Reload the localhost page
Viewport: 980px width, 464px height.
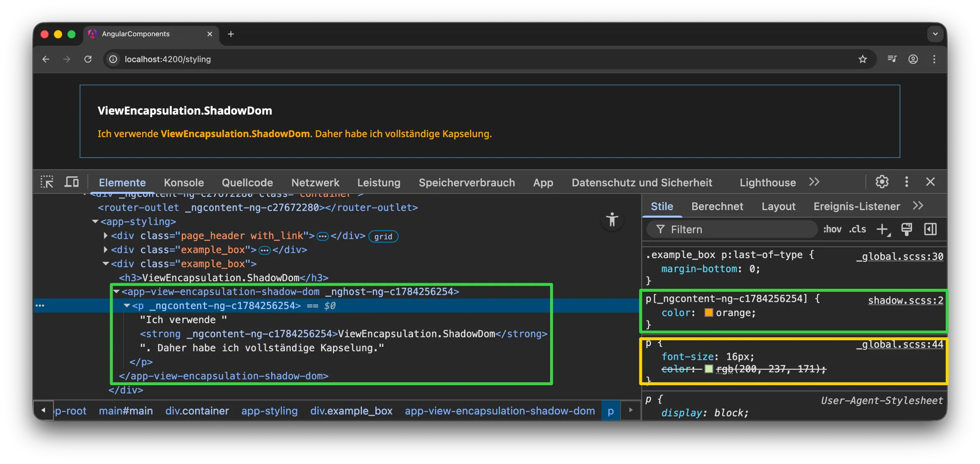(88, 59)
